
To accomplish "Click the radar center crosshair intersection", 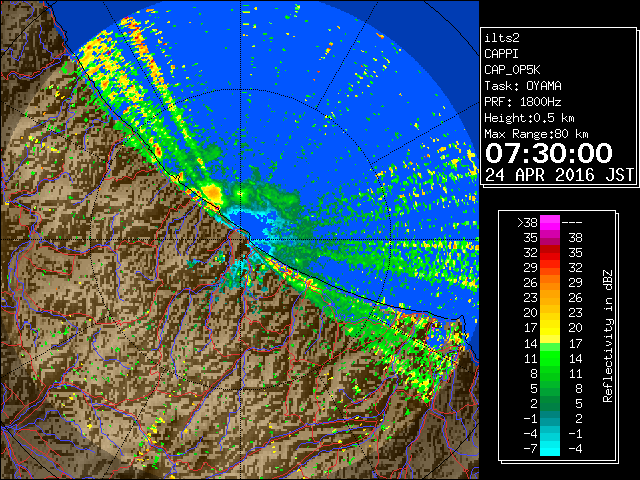I will pos(241,239).
